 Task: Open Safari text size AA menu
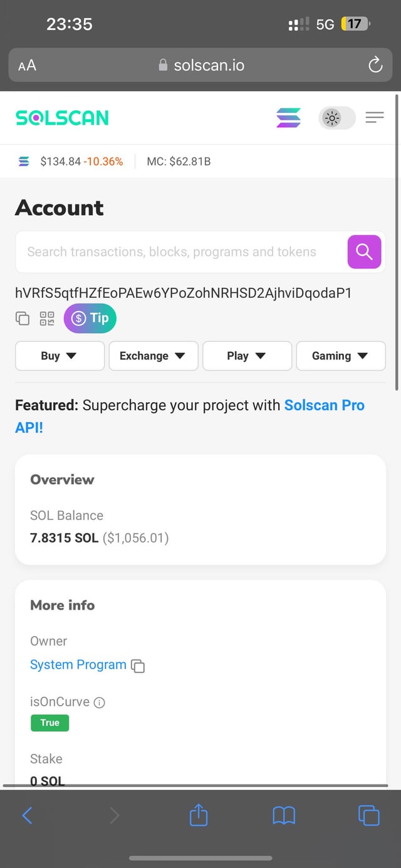point(27,65)
